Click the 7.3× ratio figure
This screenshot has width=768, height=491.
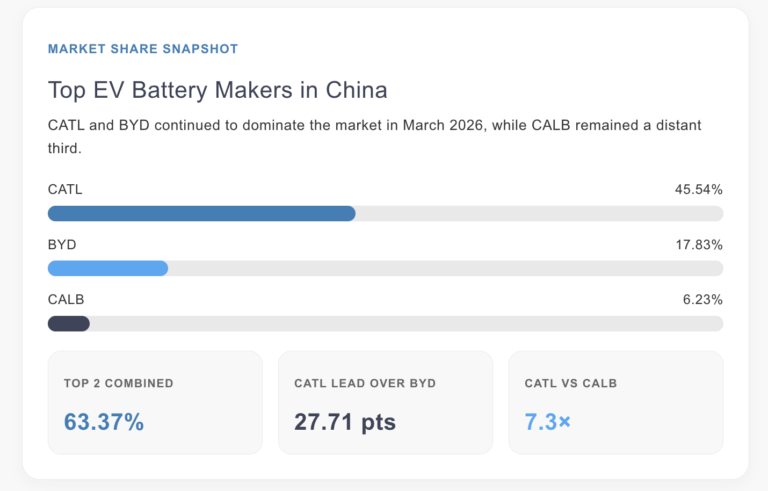pos(547,422)
